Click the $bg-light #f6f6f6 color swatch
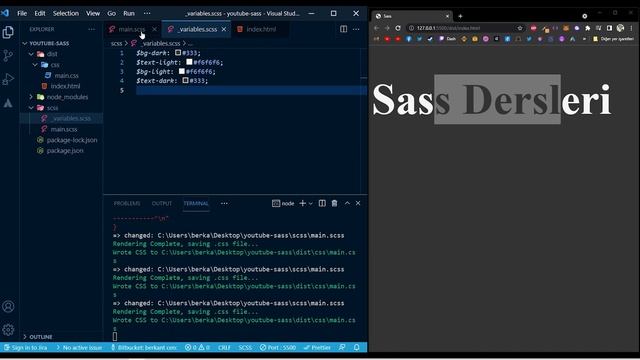Viewport: 640px width, 360px height. (182, 71)
